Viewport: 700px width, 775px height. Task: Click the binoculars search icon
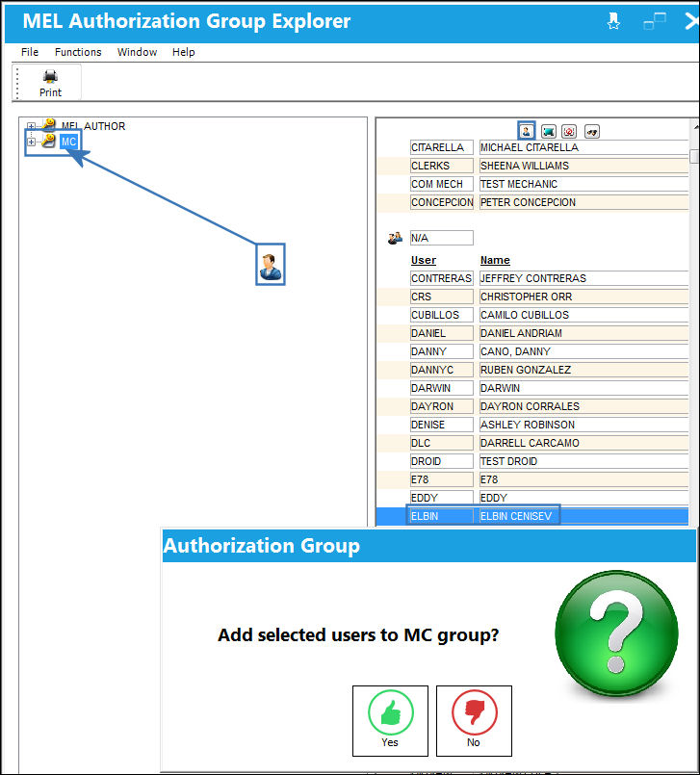pos(592,132)
